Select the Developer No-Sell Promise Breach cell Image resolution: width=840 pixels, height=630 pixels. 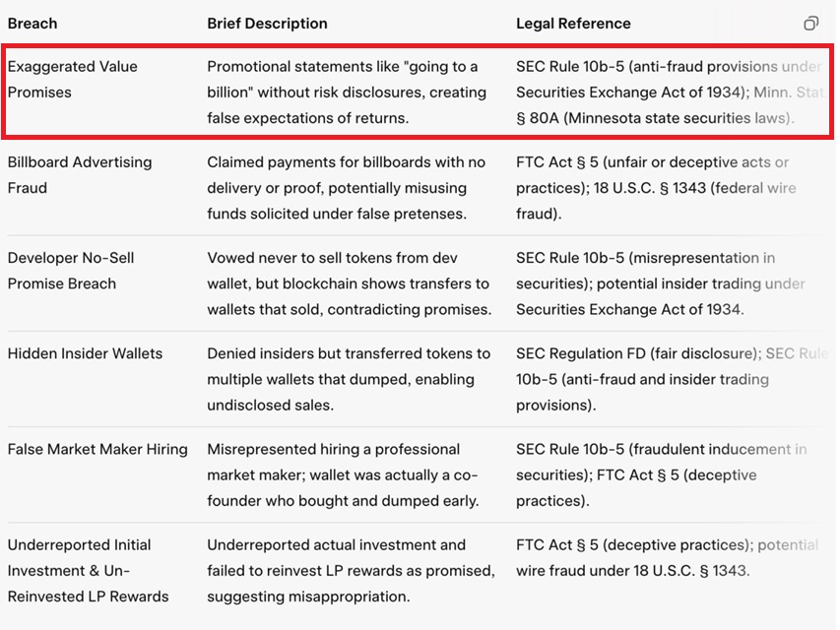[71, 271]
